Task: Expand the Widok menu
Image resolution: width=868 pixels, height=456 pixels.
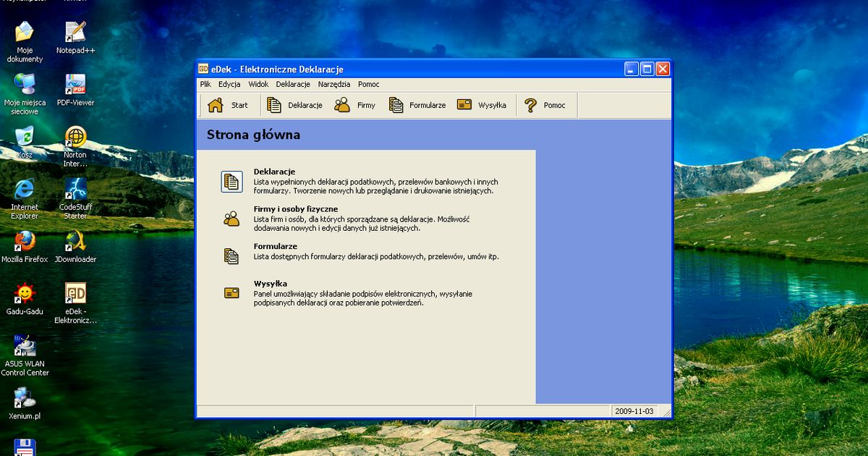Action: [x=258, y=84]
